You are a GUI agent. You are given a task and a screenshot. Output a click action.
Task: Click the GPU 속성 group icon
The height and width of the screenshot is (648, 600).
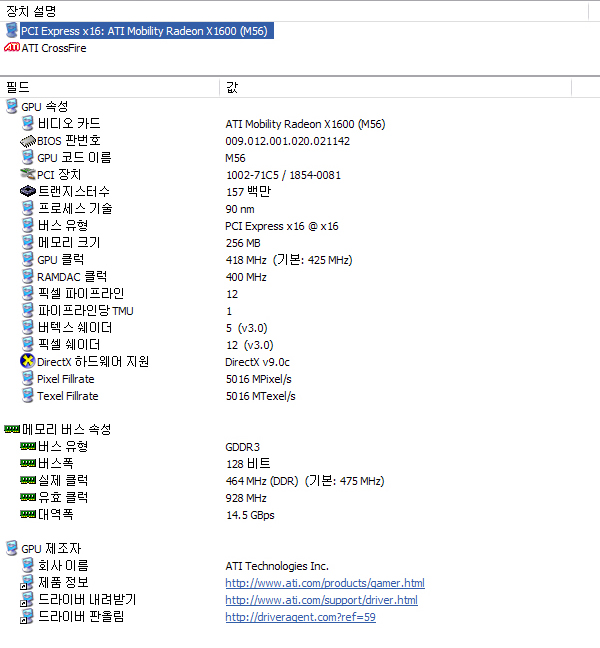pyautogui.click(x=12, y=106)
